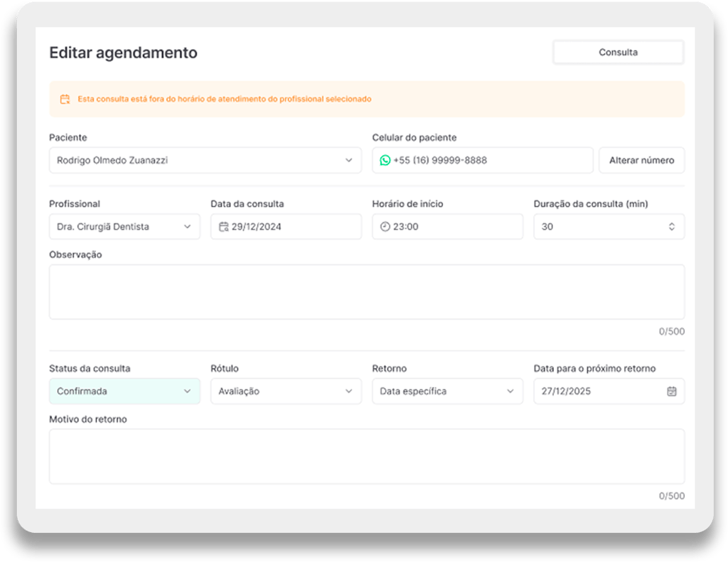The width and height of the screenshot is (728, 562).
Task: Open Retorno dropdown showing Data específica
Action: pos(448,391)
